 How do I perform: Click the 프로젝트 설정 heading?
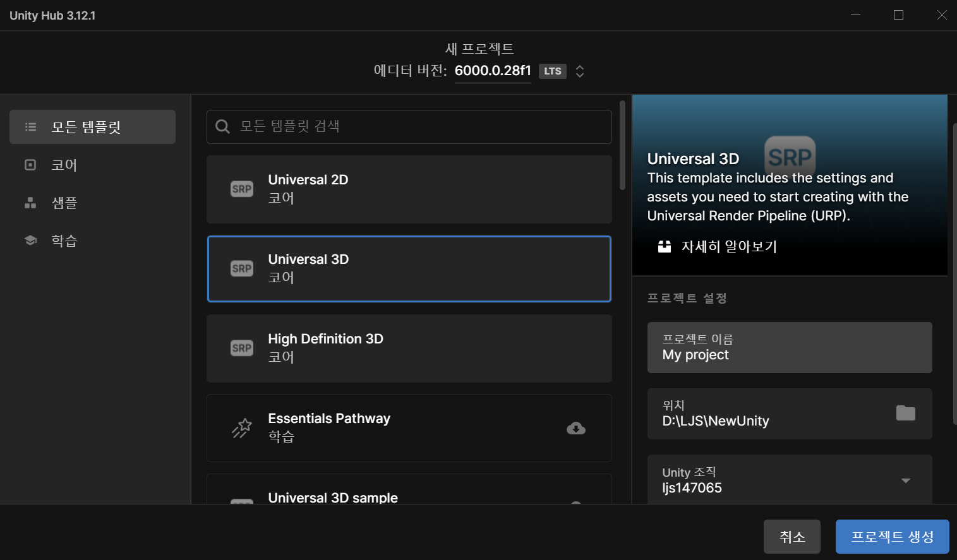point(687,298)
